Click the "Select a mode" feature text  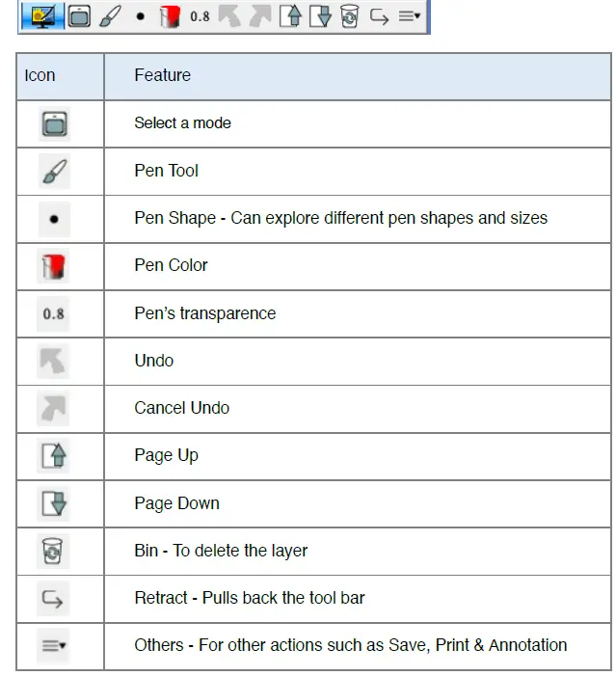[x=182, y=123]
